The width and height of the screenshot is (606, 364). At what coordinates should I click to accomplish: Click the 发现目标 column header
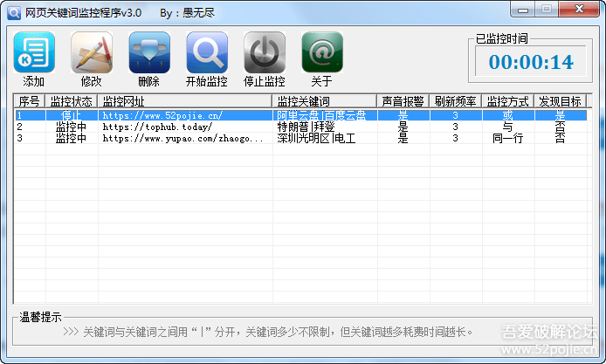pos(561,101)
